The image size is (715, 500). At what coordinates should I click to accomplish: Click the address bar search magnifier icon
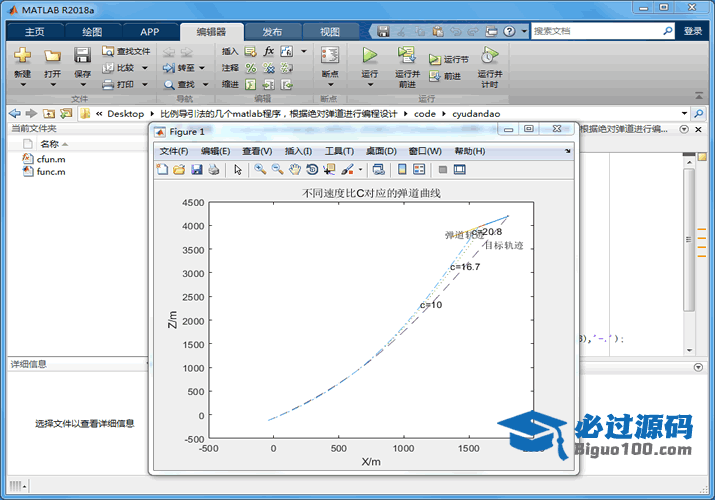pos(699,113)
